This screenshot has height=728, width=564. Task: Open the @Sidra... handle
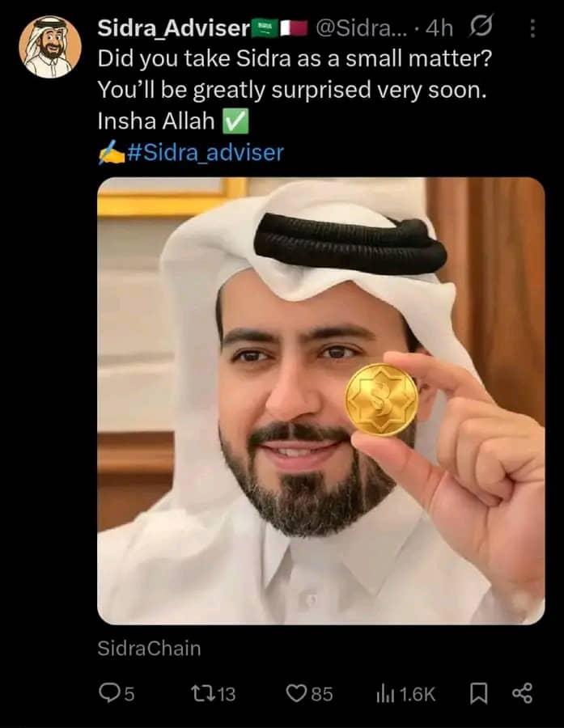point(362,28)
